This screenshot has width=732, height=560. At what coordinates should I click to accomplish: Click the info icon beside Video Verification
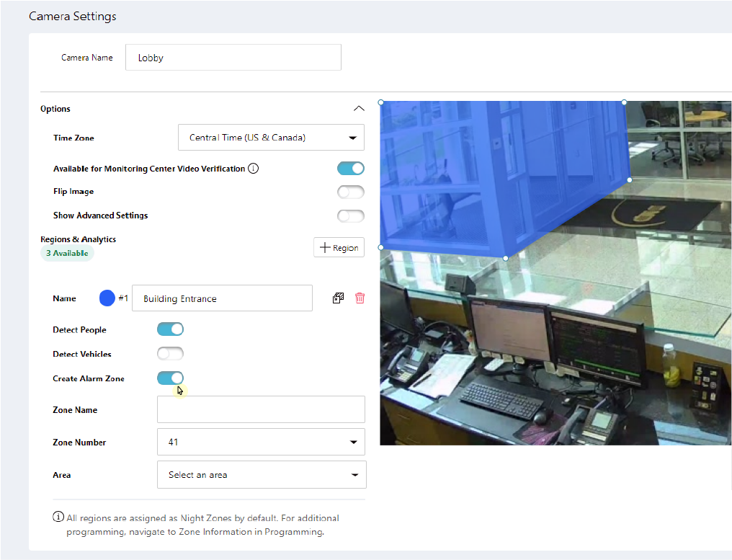[x=253, y=169]
